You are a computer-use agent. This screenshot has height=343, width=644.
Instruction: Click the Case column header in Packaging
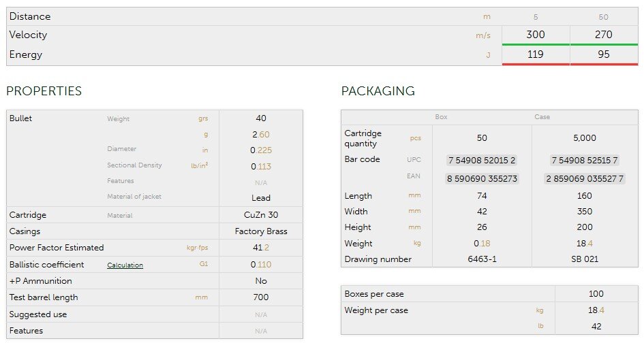click(542, 117)
